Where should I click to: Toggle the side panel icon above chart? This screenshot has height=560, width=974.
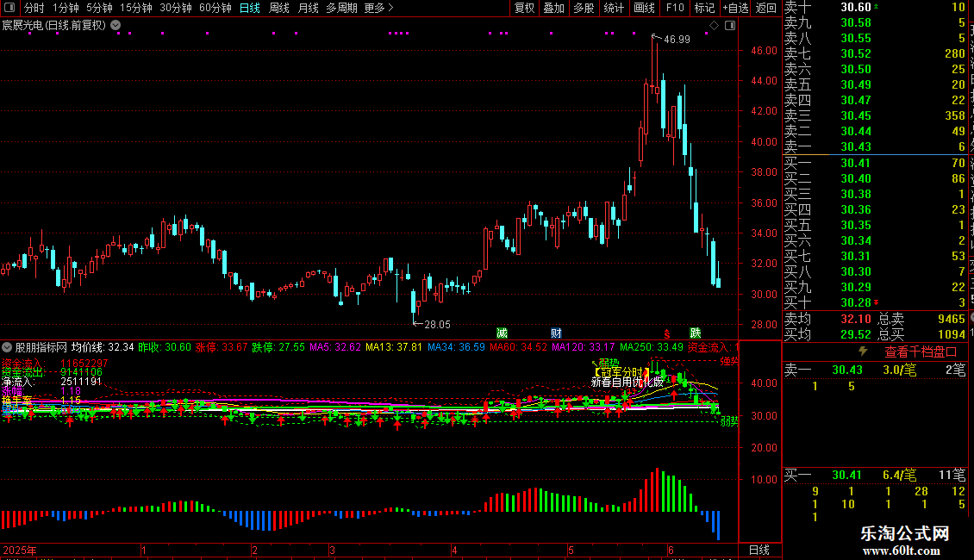[x=730, y=26]
